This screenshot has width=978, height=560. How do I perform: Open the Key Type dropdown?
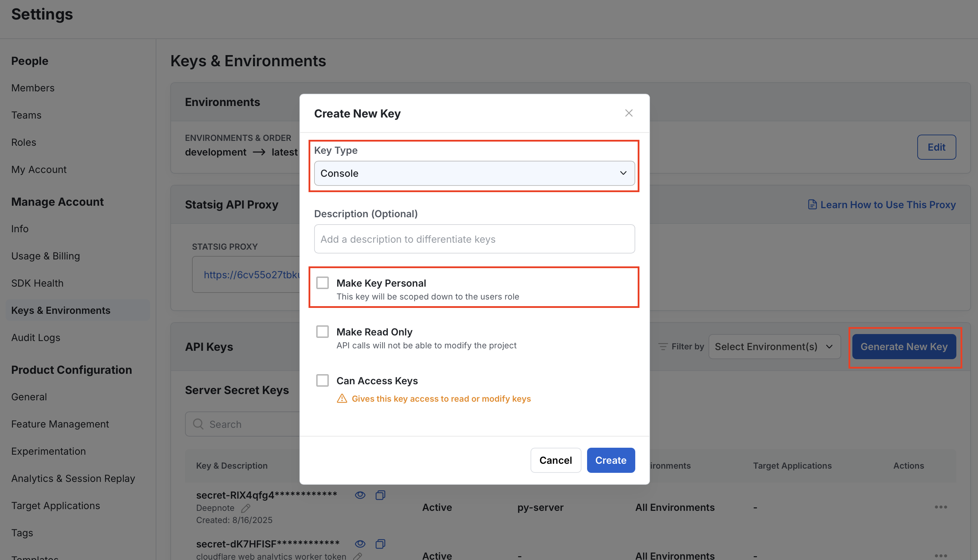click(x=474, y=173)
